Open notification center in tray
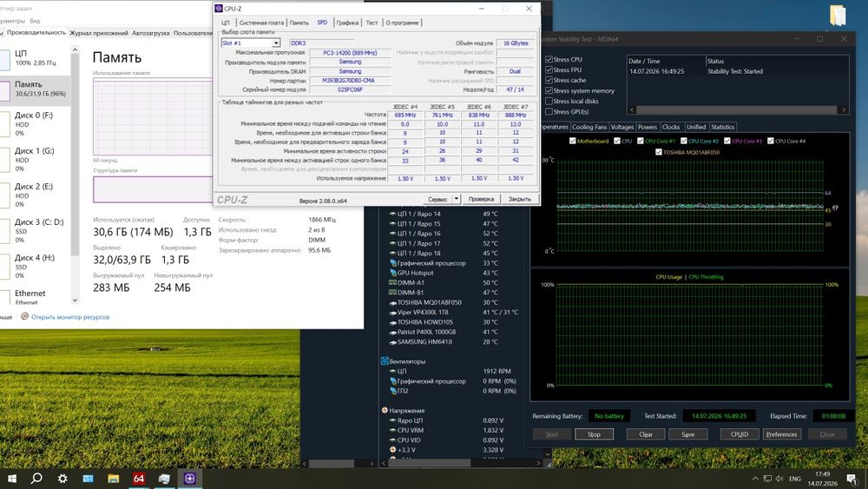This screenshot has width=868, height=489. (x=852, y=479)
